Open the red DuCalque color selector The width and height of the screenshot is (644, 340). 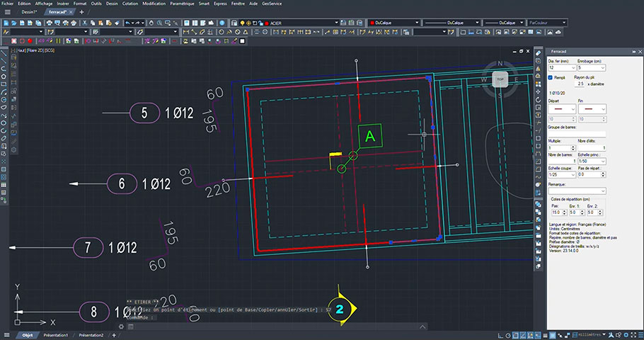point(394,23)
